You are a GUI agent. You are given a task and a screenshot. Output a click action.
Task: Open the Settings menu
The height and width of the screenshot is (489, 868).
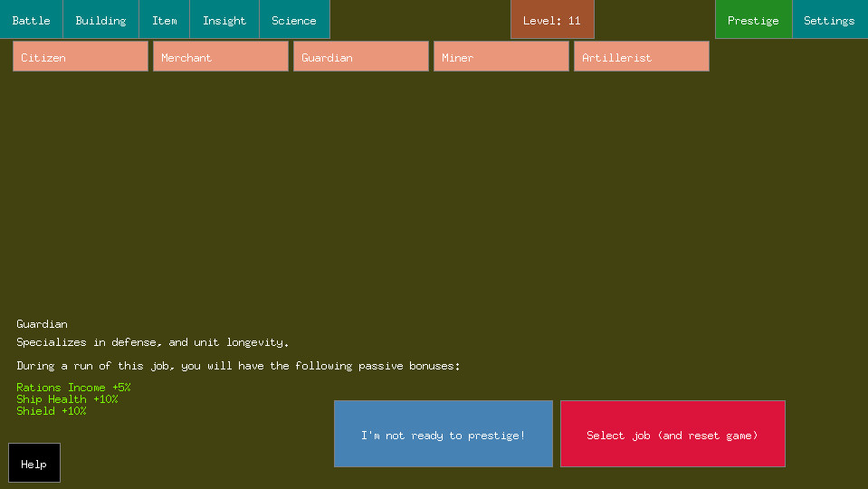coord(829,20)
